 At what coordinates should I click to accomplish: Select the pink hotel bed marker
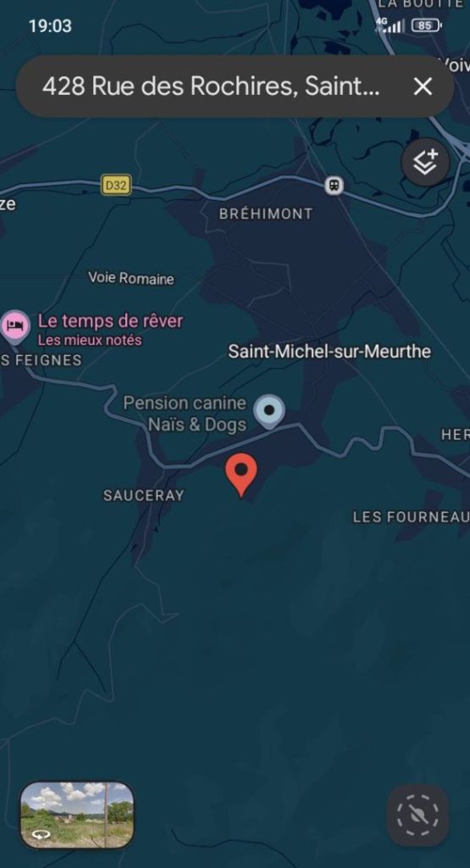pos(15,326)
